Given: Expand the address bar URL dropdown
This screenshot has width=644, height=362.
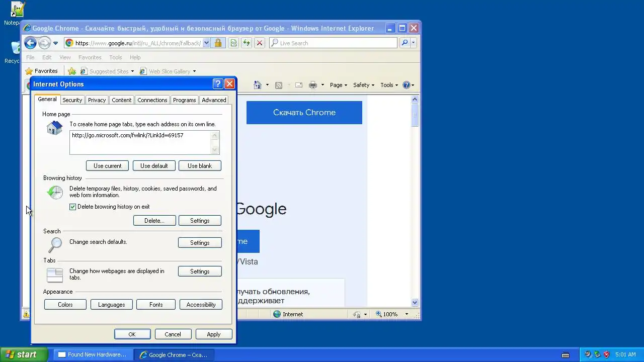Looking at the screenshot, I should pos(206,43).
